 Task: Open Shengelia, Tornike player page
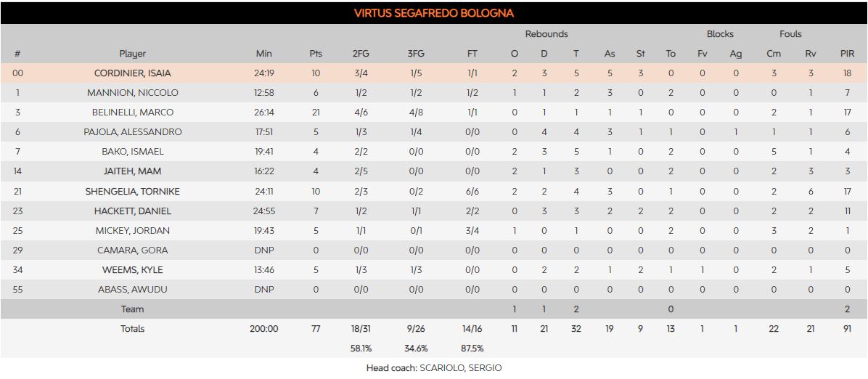coord(133,192)
